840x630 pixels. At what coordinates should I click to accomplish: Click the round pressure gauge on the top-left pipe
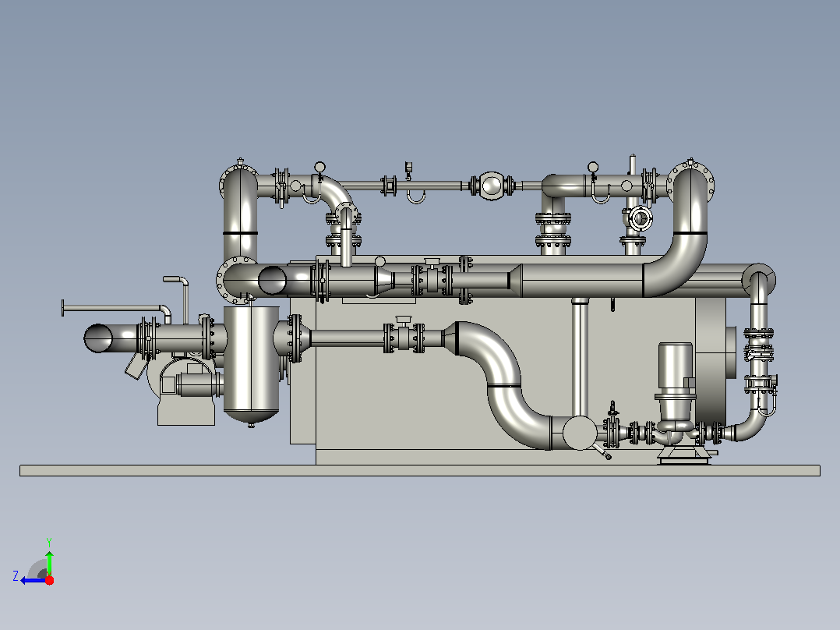tap(319, 167)
